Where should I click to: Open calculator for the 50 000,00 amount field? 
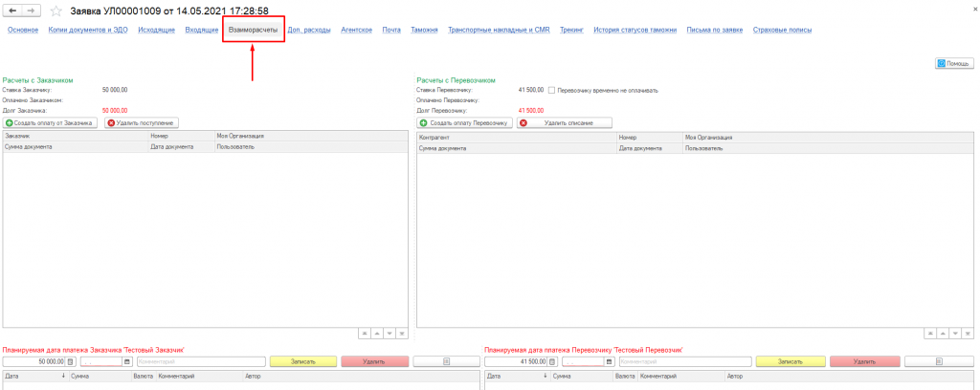pos(71,361)
